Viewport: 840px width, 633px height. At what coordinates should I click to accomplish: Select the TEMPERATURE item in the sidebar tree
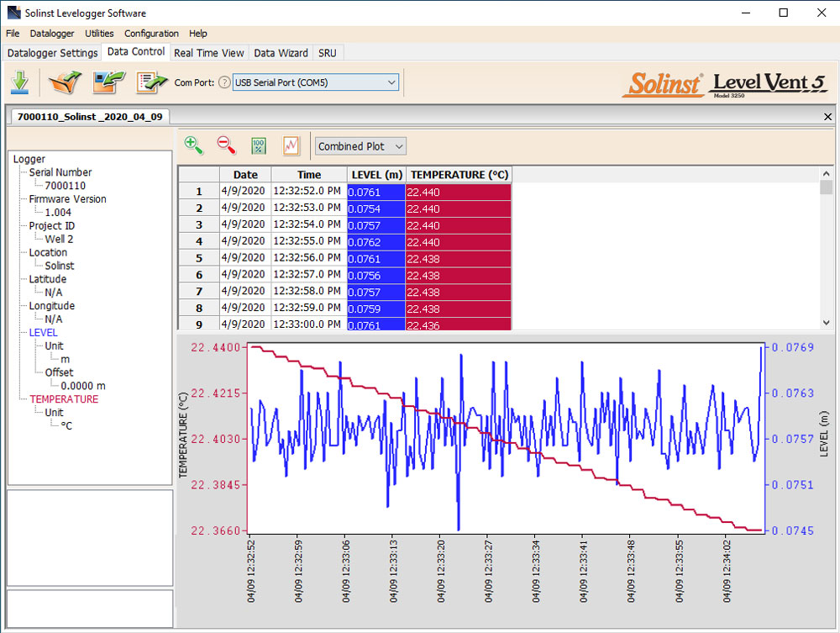64,398
